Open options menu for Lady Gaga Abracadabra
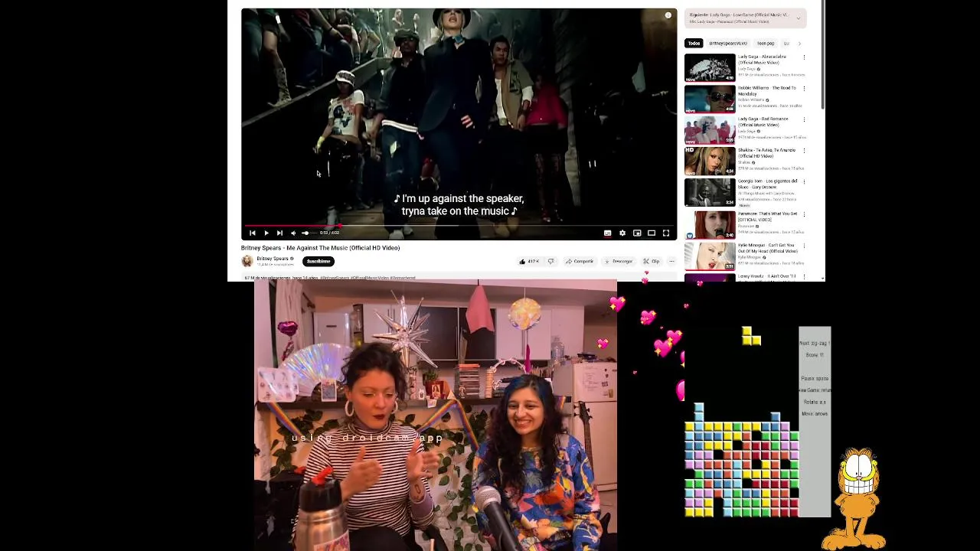 pyautogui.click(x=804, y=57)
